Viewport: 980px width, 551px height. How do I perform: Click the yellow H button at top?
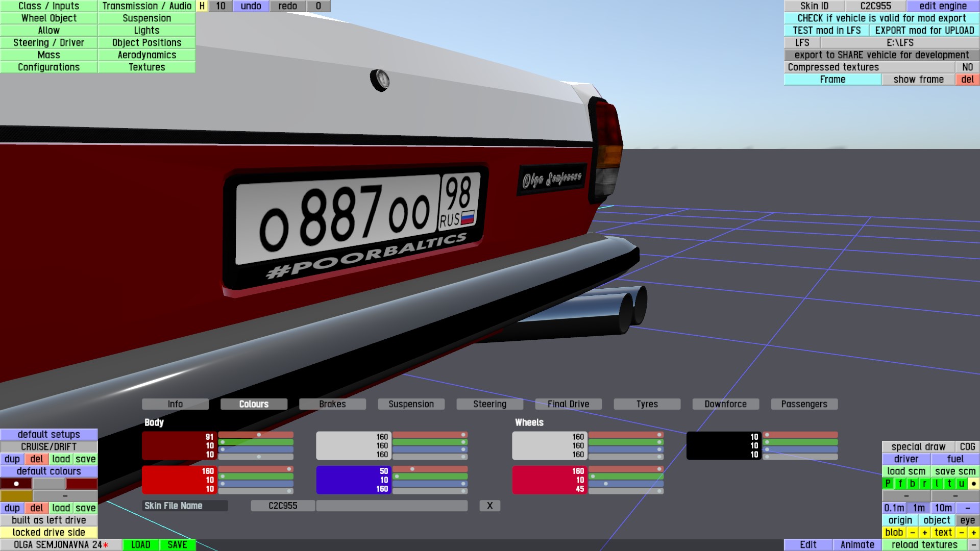coord(202,6)
